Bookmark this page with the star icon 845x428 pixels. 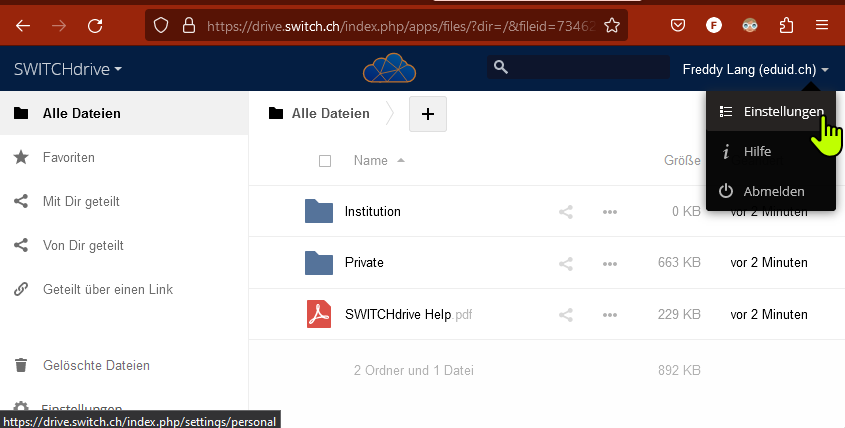(612, 25)
